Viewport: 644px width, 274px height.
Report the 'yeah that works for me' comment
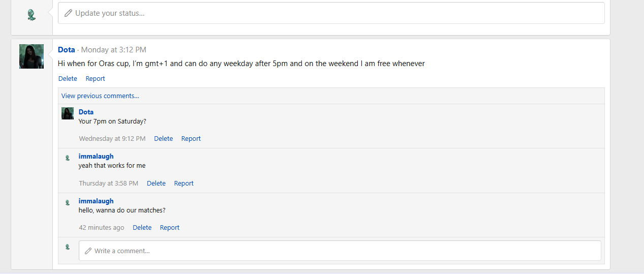click(x=183, y=183)
